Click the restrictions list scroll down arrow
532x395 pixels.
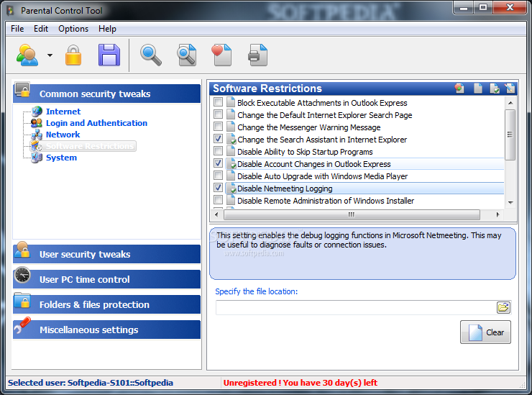pyautogui.click(x=510, y=202)
